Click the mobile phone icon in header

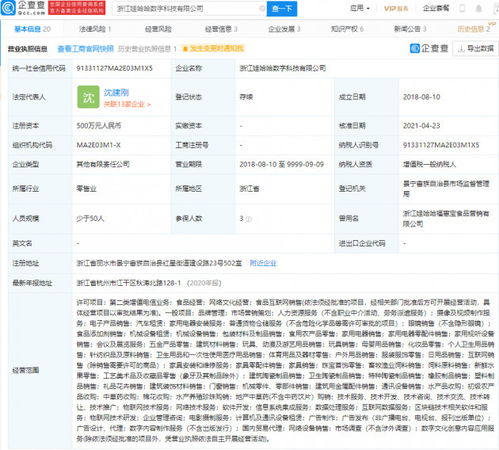click(x=462, y=8)
